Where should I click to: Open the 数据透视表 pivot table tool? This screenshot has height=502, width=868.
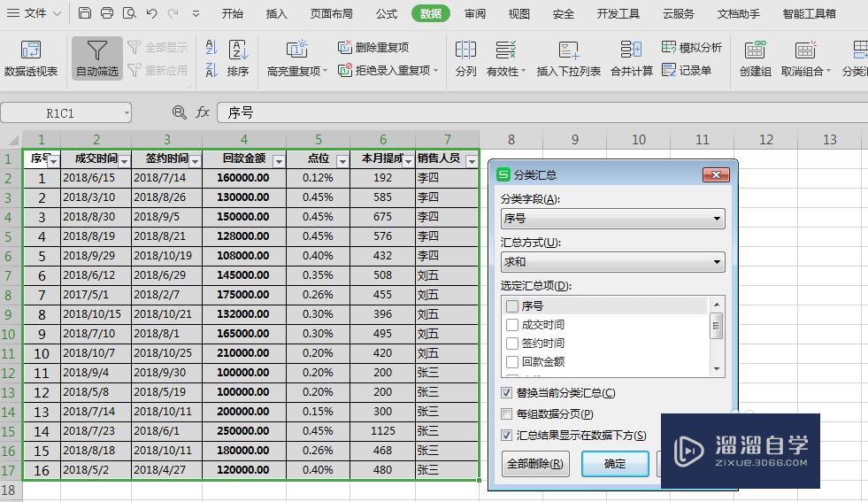31,58
